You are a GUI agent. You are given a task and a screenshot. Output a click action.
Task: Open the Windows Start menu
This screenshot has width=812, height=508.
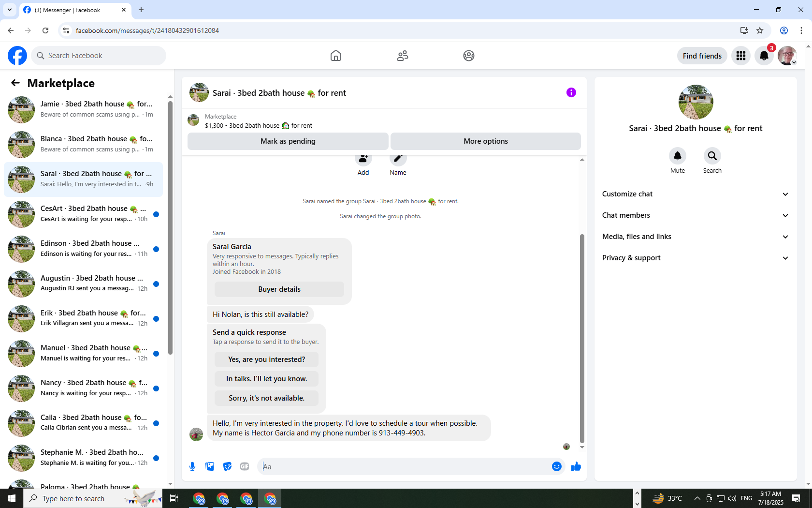pyautogui.click(x=12, y=498)
